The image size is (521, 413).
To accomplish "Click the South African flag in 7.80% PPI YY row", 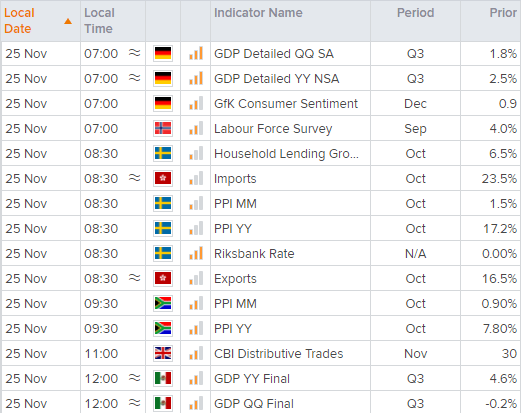I will pos(163,328).
